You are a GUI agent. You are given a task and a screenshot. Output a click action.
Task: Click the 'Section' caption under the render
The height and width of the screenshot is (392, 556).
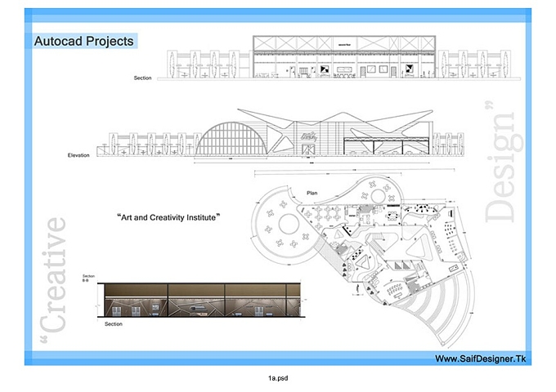tap(114, 323)
